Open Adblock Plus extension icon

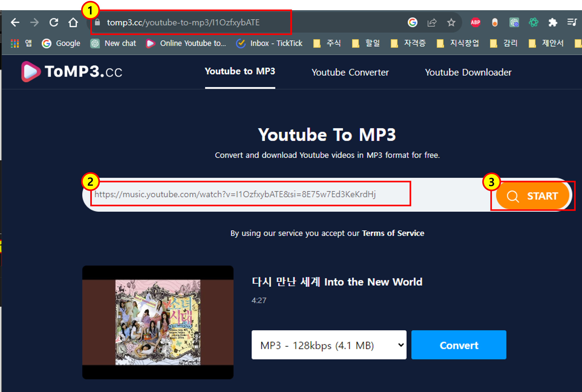[x=475, y=23]
